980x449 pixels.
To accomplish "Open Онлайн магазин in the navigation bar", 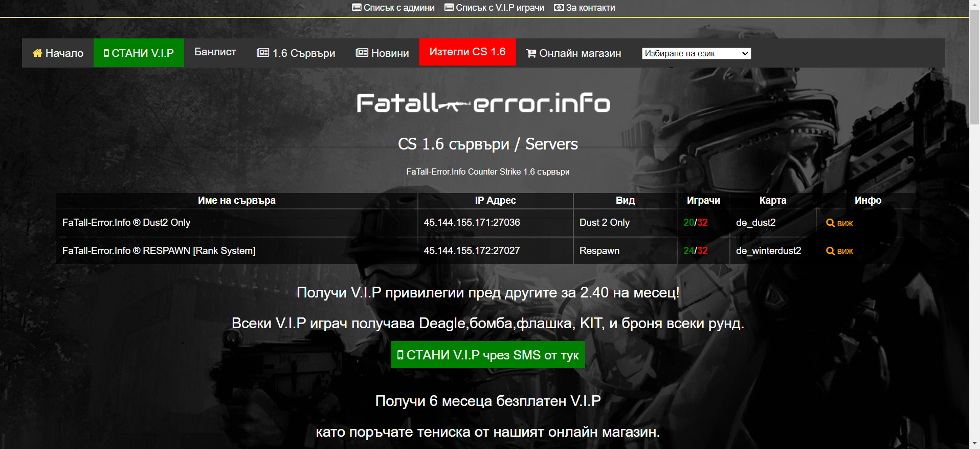I will 574,53.
